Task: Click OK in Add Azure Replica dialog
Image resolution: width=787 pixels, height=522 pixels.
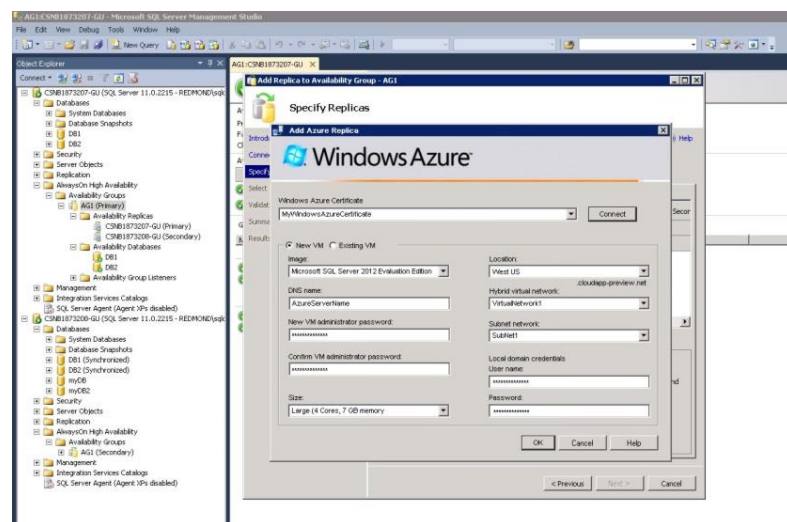Action: pos(538,443)
